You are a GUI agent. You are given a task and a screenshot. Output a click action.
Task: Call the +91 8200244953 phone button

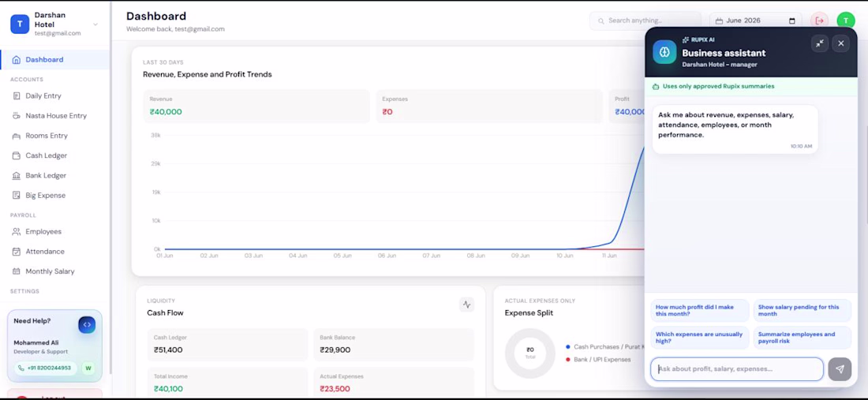tap(46, 368)
